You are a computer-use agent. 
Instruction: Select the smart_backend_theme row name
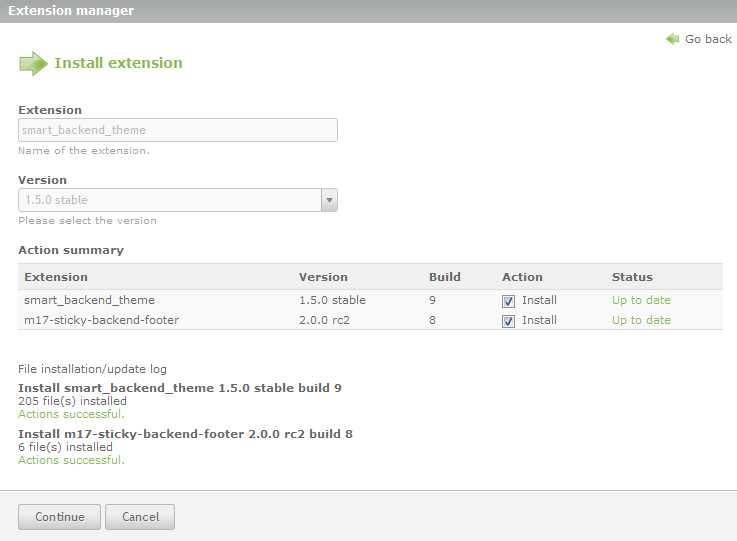click(x=89, y=300)
